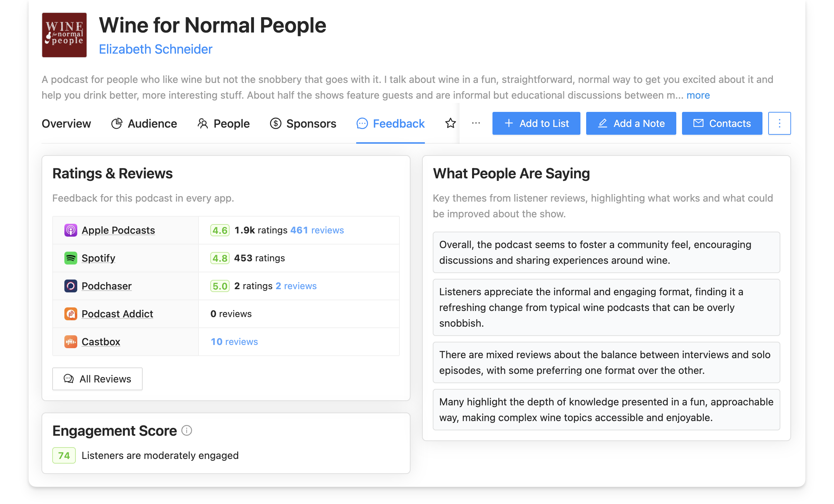Click the Castbox app icon
This screenshot has width=834, height=504.
(70, 342)
